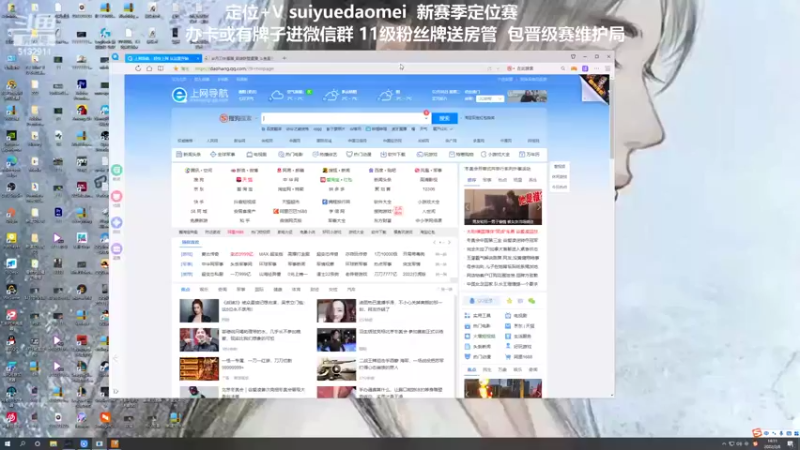This screenshot has width=800, height=450.
Task: Click the blue 搜索 search button
Action: [444, 118]
